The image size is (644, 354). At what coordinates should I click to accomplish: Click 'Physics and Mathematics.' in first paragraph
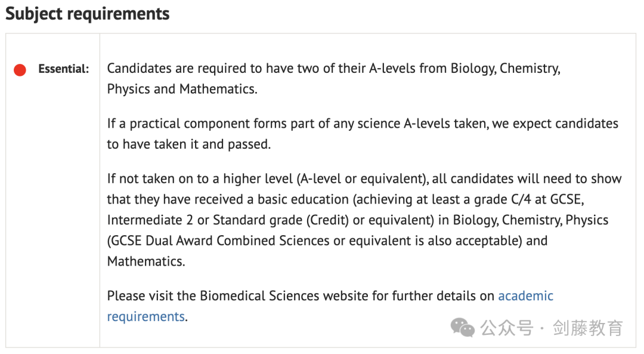click(x=182, y=89)
